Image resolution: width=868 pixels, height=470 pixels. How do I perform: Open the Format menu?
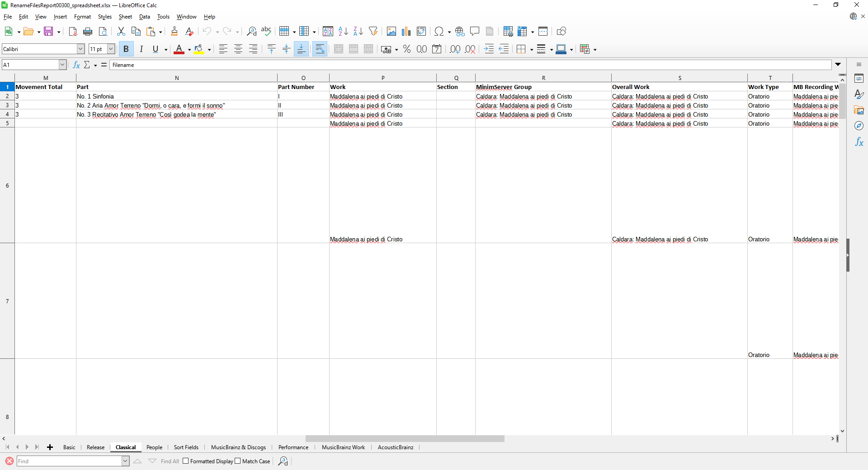pyautogui.click(x=82, y=17)
